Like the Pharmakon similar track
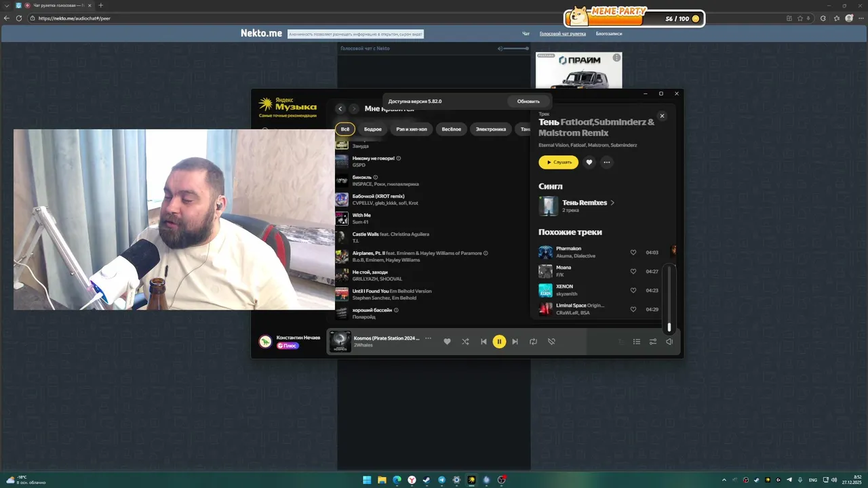The height and width of the screenshot is (488, 868). pos(633,252)
